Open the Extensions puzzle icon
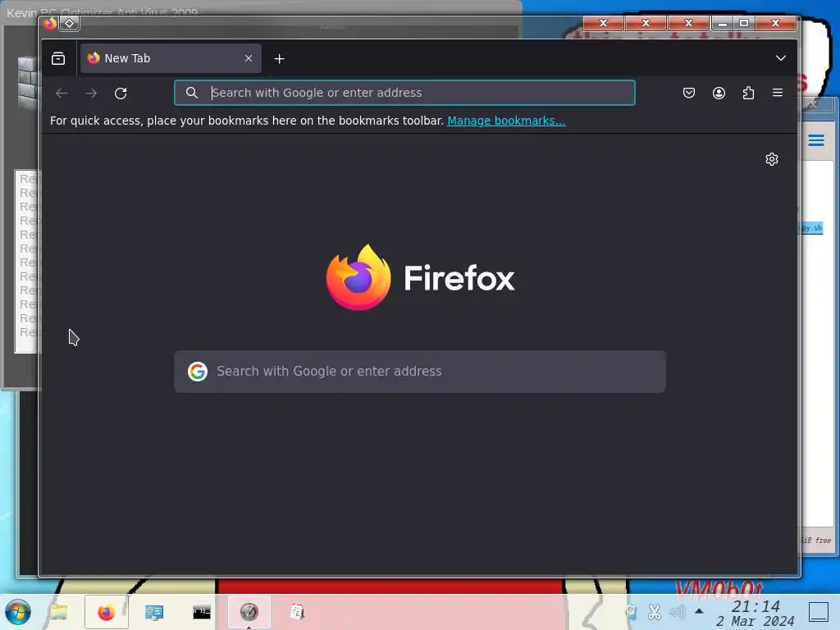 click(x=748, y=94)
